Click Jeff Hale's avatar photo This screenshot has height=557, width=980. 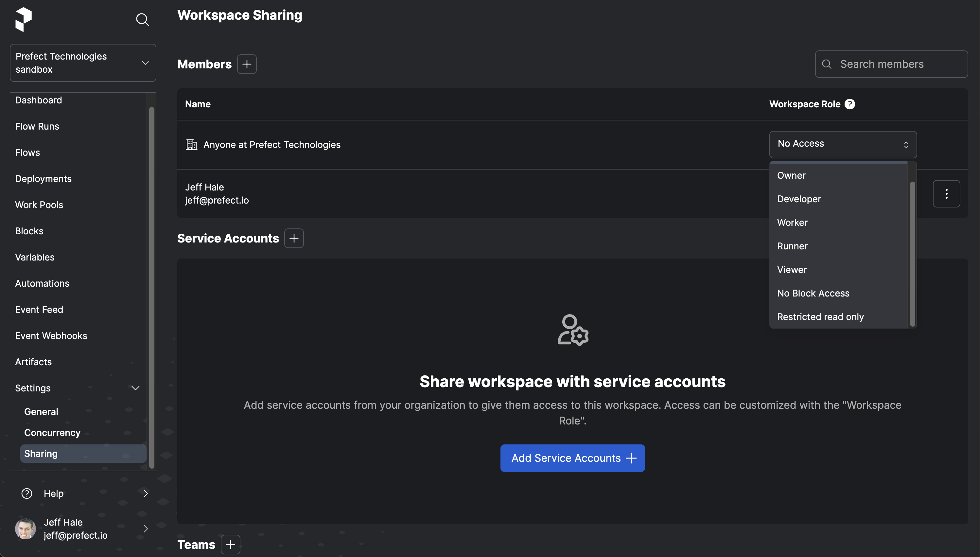coord(26,529)
